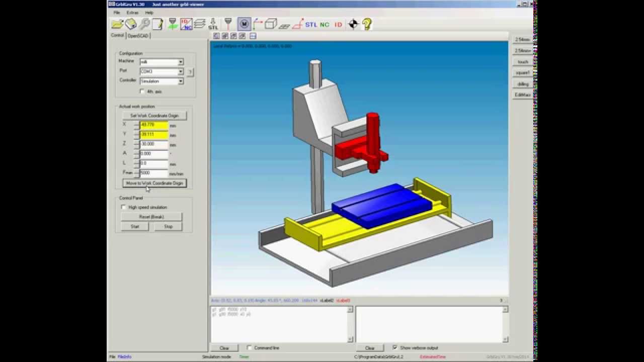Open the Controller dropdown
This screenshot has width=644, height=362.
coord(181,81)
